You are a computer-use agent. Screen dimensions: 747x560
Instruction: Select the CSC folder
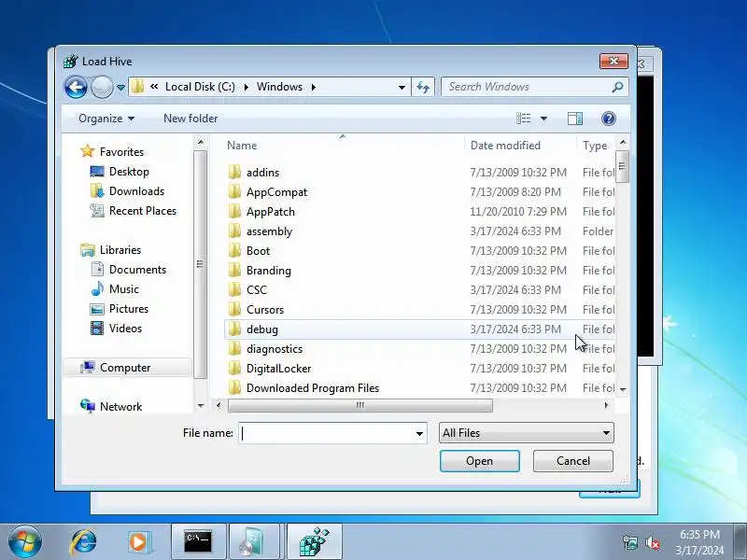257,290
